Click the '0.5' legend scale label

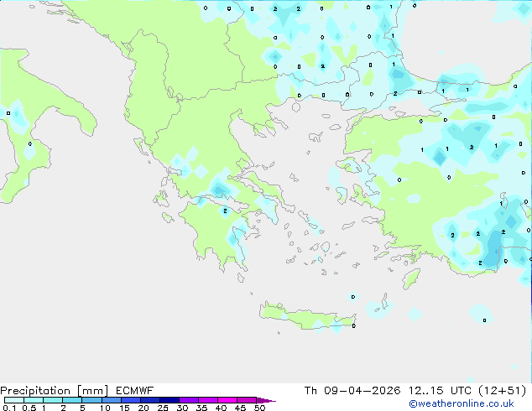[29, 408]
